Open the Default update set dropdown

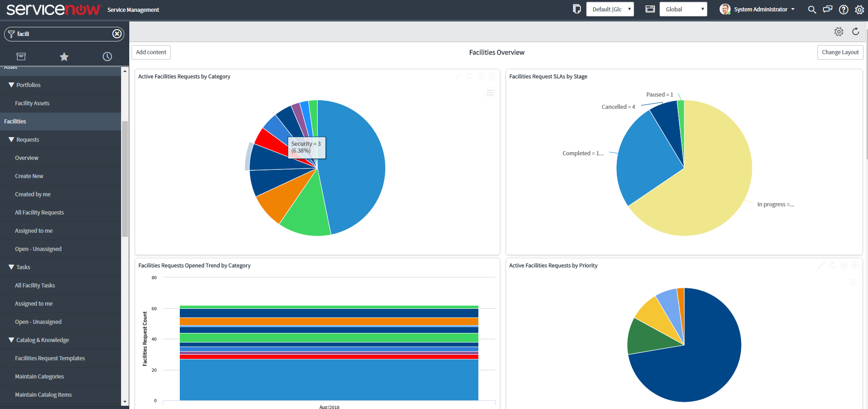(x=610, y=9)
